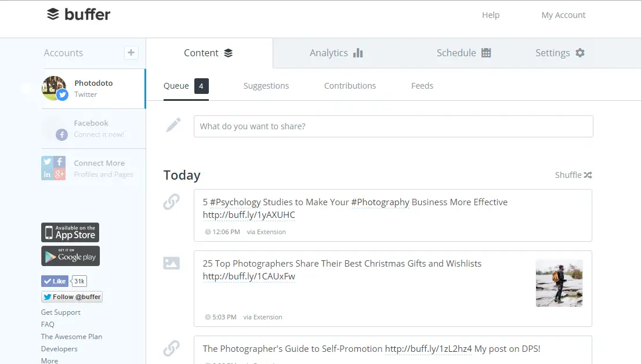
Task: Select the Photodoto Twitter account
Action: click(x=93, y=89)
